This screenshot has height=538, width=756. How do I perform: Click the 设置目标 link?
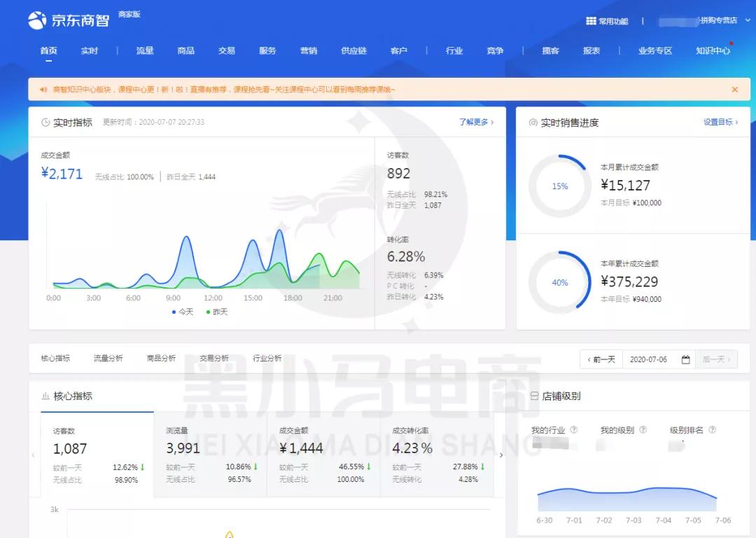tap(717, 122)
